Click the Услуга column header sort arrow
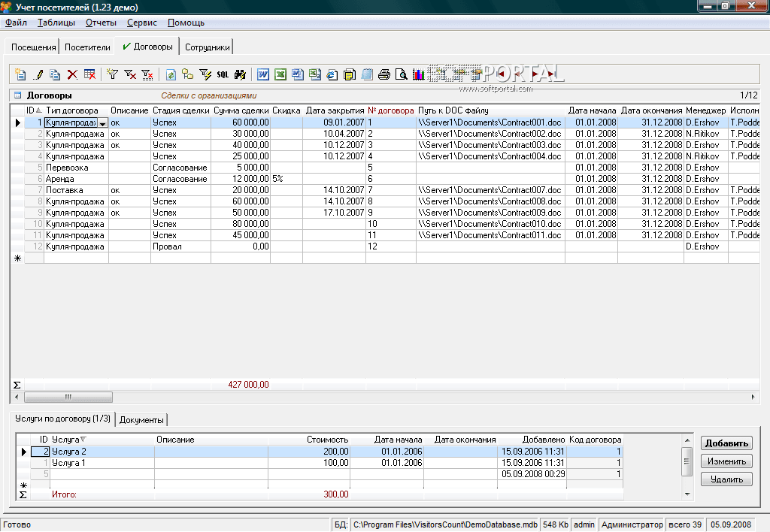770x532 pixels. tap(83, 440)
